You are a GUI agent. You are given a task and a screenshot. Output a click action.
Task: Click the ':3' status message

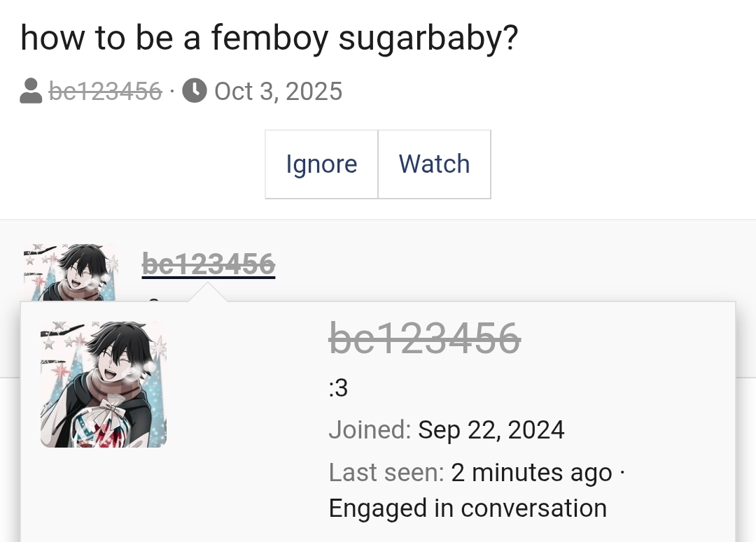[338, 389]
